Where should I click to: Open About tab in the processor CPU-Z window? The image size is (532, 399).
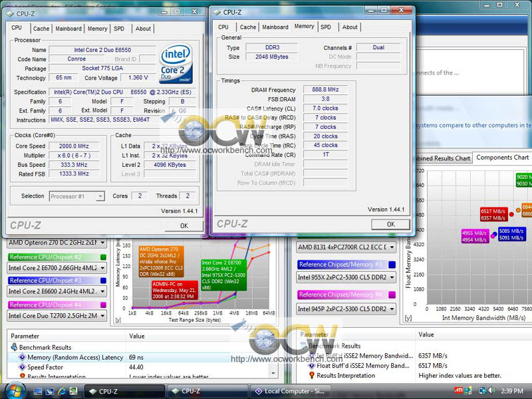[x=143, y=29]
